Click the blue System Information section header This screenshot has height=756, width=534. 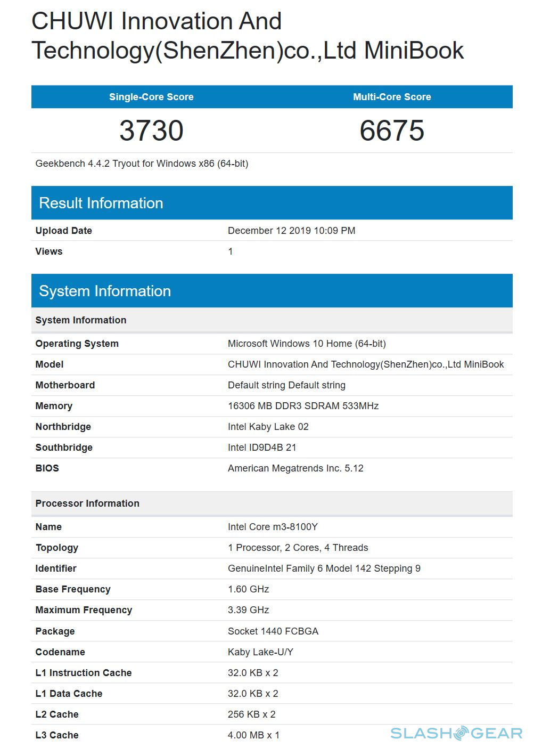105,291
